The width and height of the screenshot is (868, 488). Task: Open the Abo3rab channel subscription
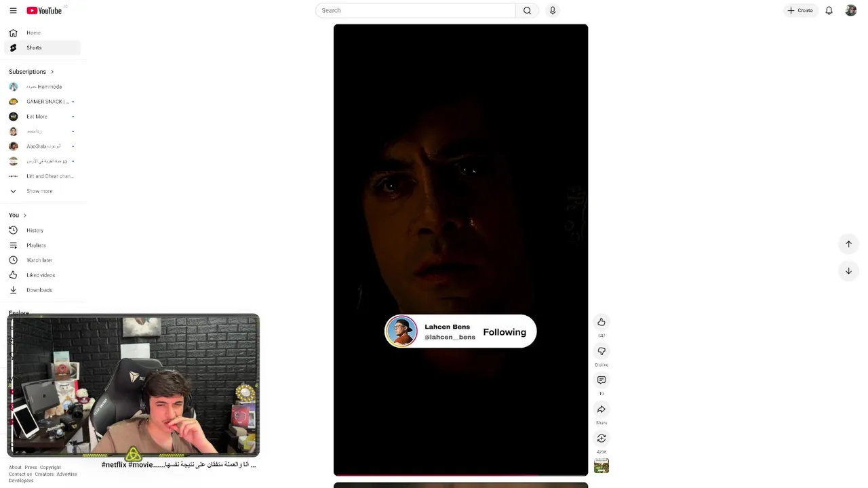point(42,146)
